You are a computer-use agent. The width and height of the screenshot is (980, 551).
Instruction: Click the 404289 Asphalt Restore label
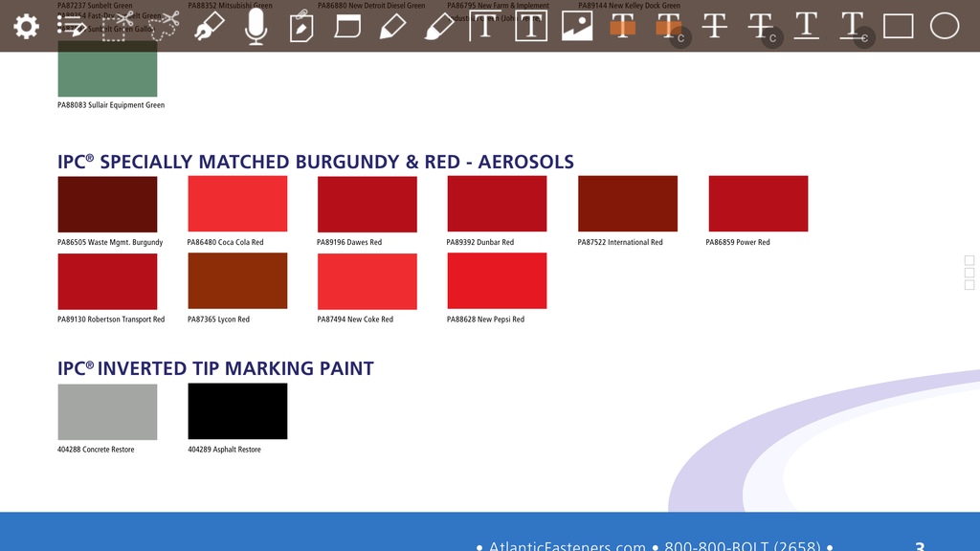pos(224,450)
